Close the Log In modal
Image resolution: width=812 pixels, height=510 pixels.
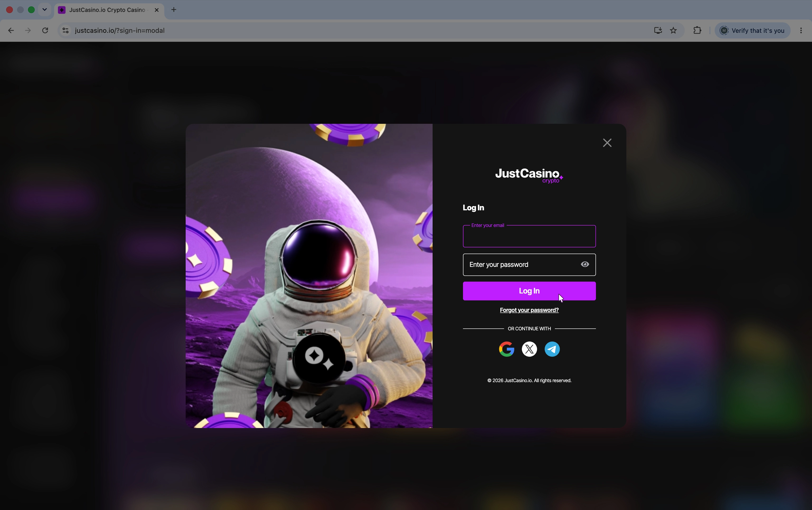(607, 143)
